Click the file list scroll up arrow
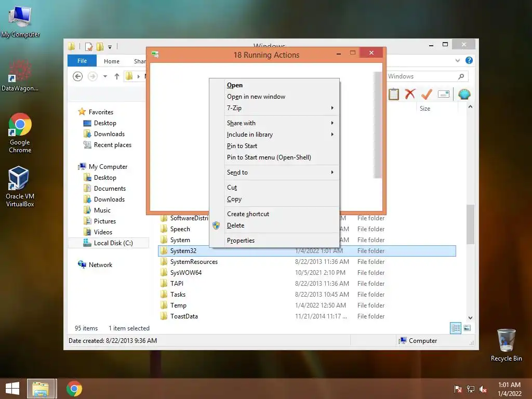Viewport: 532px width, 399px height. pyautogui.click(x=470, y=107)
